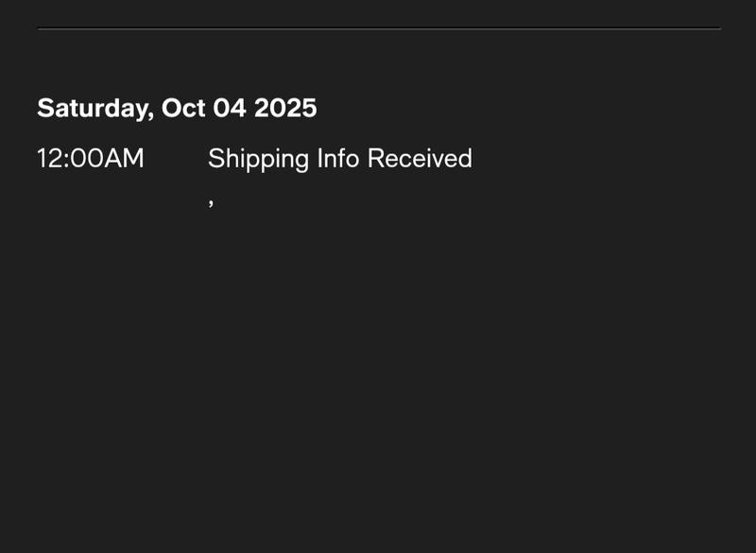Open the Shipping Info Received status entry
Screen dimensions: 756x553
[339, 159]
